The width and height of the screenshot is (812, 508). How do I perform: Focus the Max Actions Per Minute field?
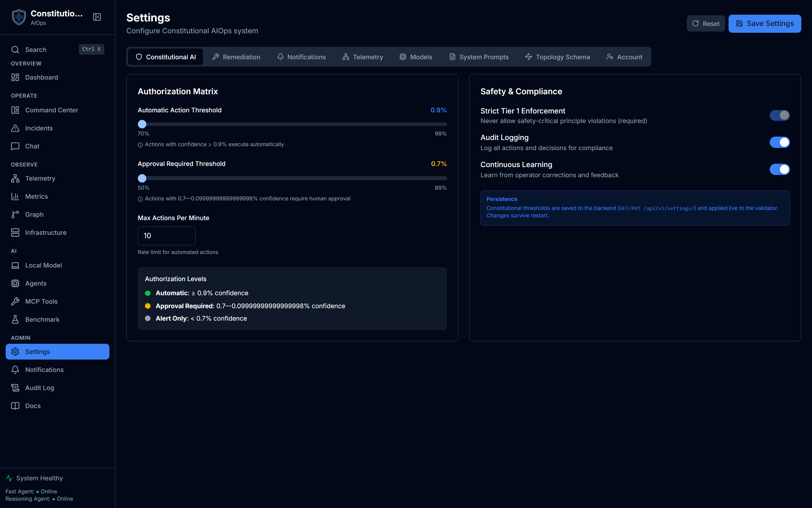click(x=166, y=236)
